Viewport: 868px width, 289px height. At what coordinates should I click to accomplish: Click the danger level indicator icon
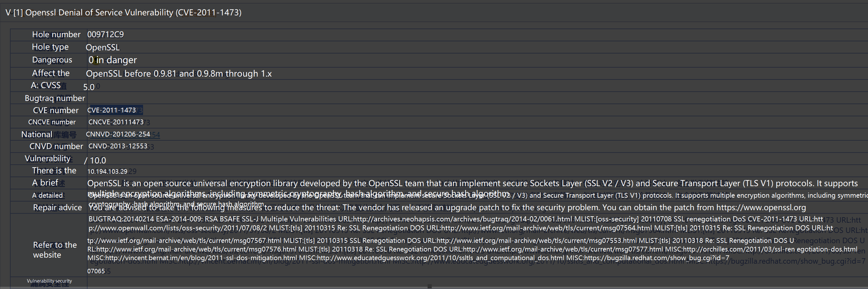pos(96,60)
